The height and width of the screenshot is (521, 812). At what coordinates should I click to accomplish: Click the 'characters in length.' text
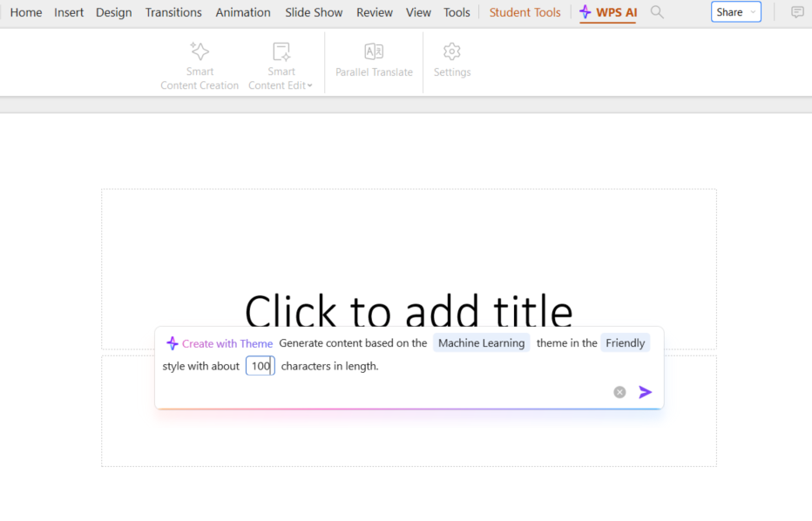click(x=330, y=366)
